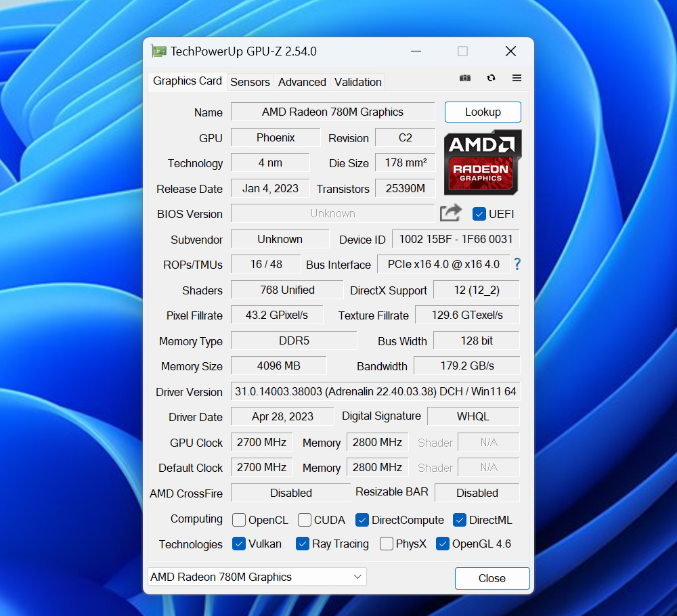Click the GPU Clock row Shader N/A field
The height and width of the screenshot is (616, 677).
pos(489,442)
